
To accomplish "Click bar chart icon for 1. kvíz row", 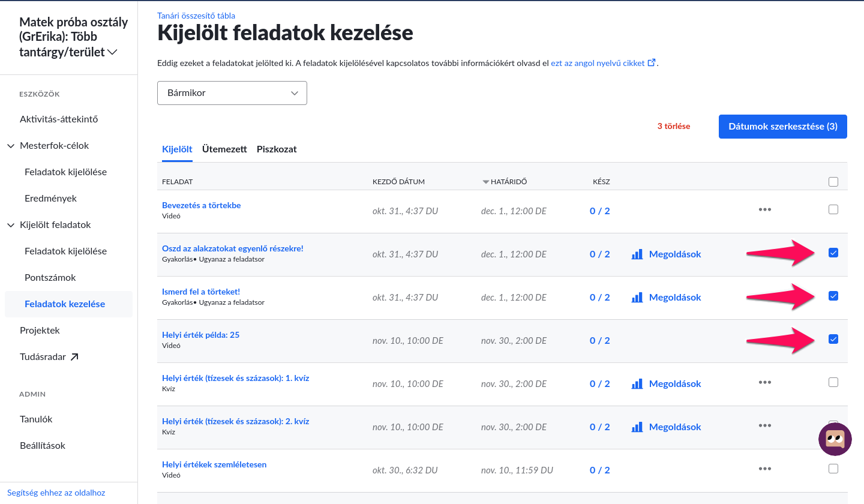I will 637,384.
